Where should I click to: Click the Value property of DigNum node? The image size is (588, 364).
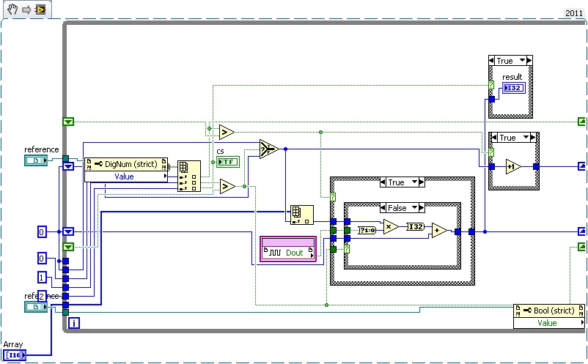(x=124, y=176)
